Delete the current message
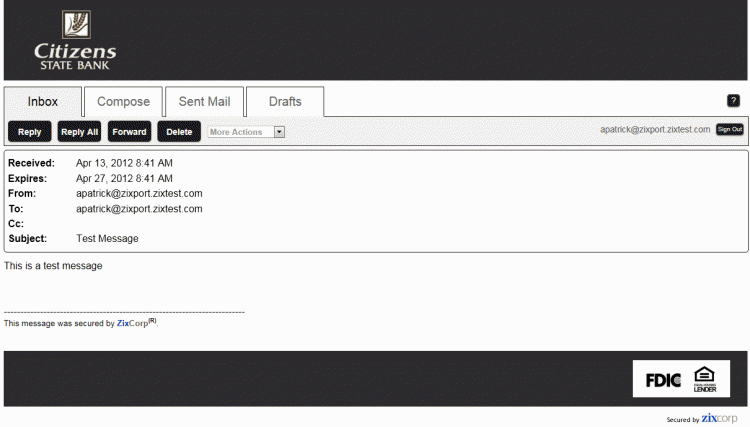This screenshot has height=427, width=750. pos(179,132)
